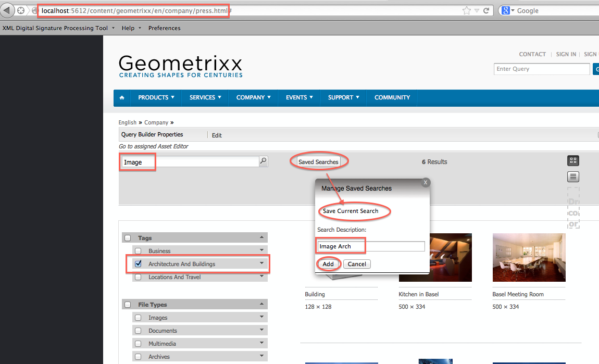This screenshot has width=599, height=364.
Task: Click the Edit button in Query Builder bar
Action: (217, 135)
